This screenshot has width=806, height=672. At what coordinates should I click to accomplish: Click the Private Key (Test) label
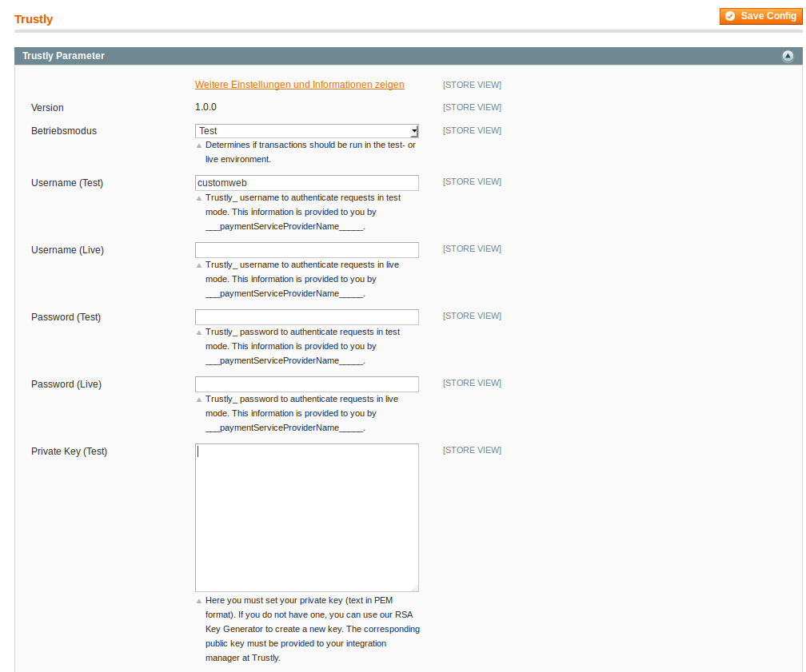pyautogui.click(x=69, y=451)
